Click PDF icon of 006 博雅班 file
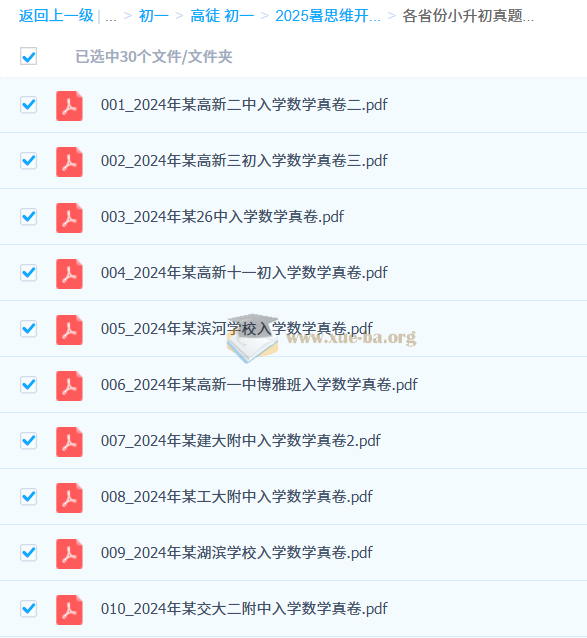The width and height of the screenshot is (587, 638). [69, 386]
